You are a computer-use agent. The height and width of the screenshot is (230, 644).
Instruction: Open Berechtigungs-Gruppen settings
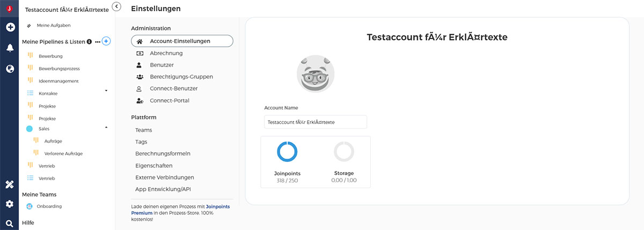pos(181,77)
